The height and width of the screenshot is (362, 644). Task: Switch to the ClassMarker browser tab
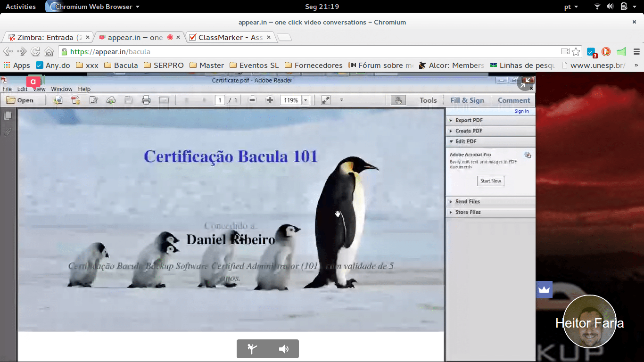coord(226,37)
